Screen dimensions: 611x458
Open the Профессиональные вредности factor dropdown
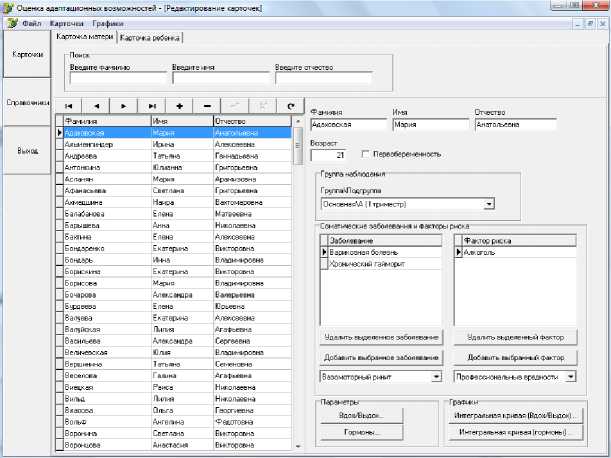point(571,377)
